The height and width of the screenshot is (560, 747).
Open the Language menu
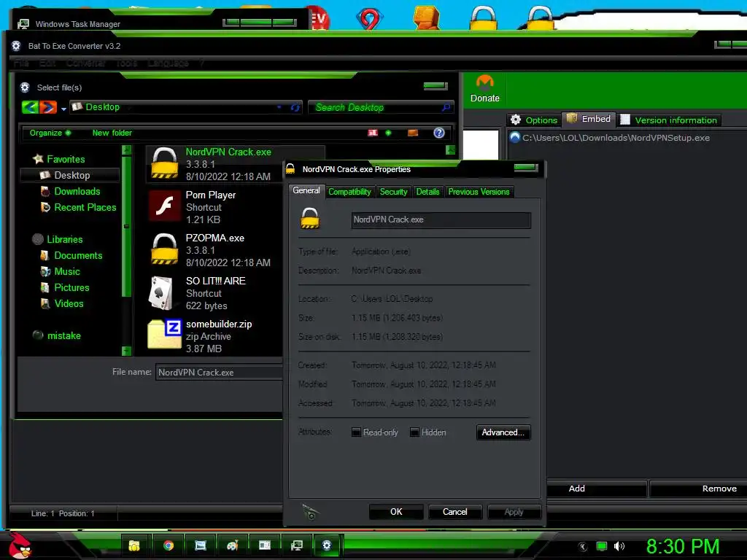[169, 63]
